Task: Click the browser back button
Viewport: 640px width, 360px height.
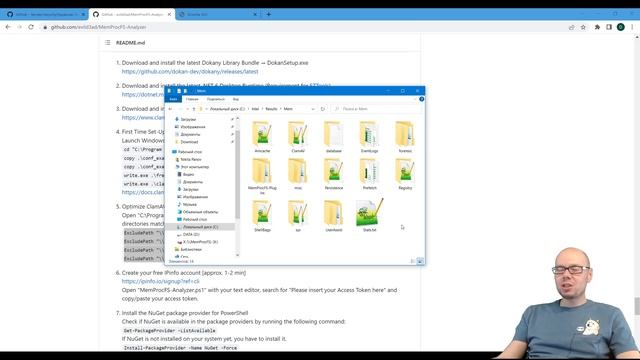Action: click(8, 27)
